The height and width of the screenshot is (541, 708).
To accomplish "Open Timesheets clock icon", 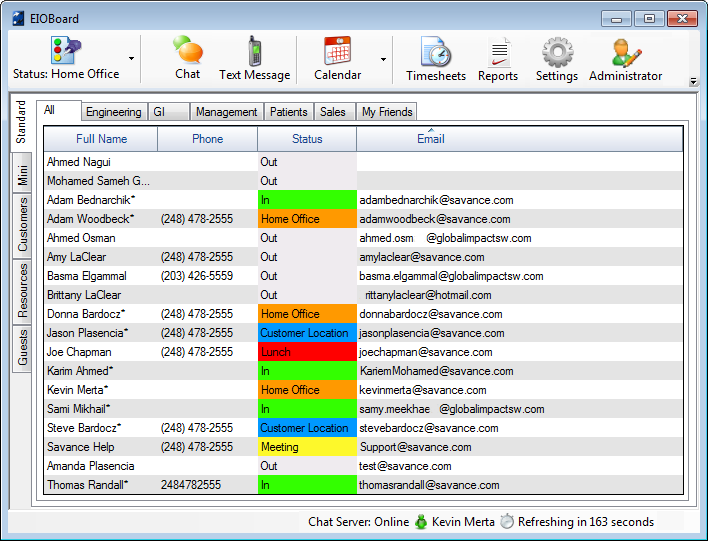I will [436, 52].
